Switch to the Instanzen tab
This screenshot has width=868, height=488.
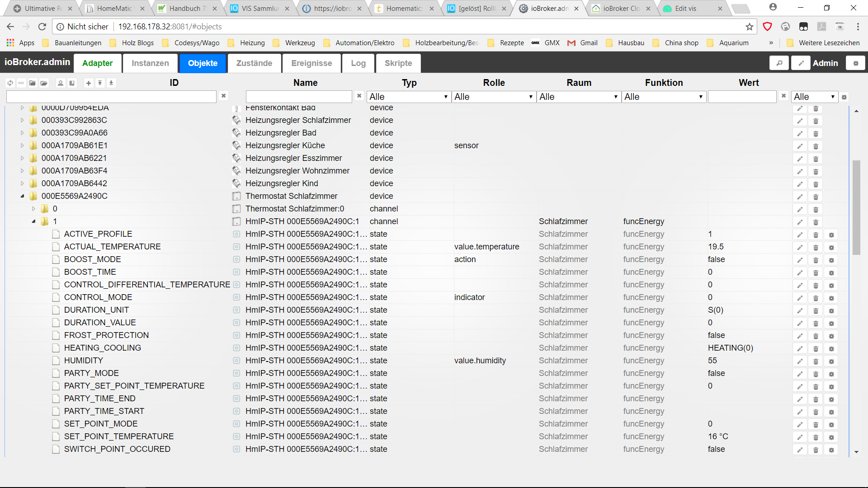(x=150, y=63)
